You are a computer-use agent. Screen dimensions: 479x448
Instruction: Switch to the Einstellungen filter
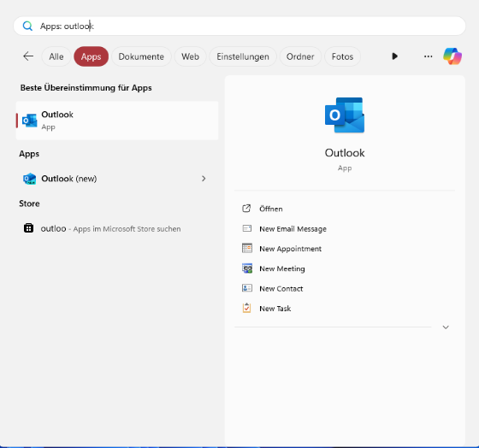point(243,56)
